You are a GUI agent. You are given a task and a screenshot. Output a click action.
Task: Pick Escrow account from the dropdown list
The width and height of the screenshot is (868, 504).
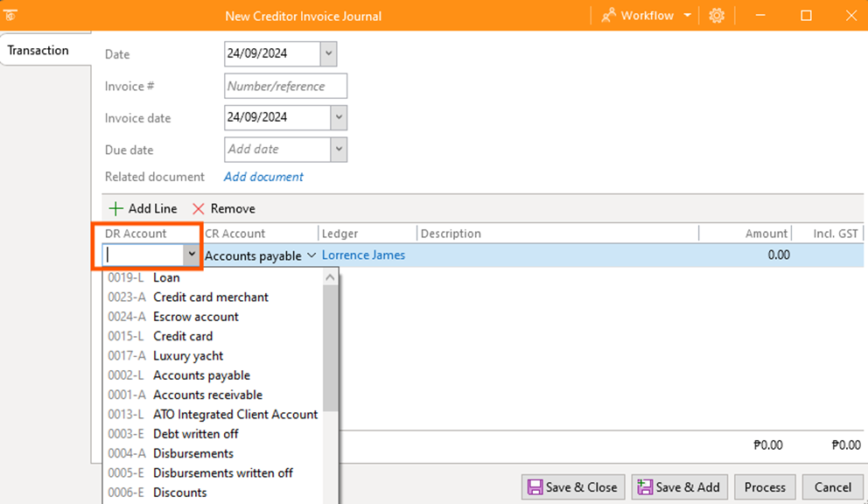click(x=196, y=317)
